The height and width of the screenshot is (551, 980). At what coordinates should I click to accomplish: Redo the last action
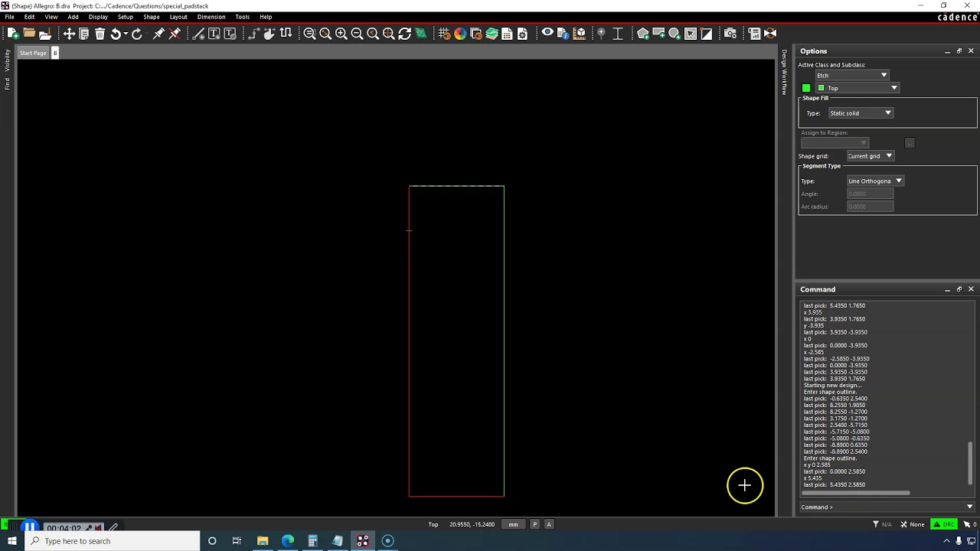(137, 34)
